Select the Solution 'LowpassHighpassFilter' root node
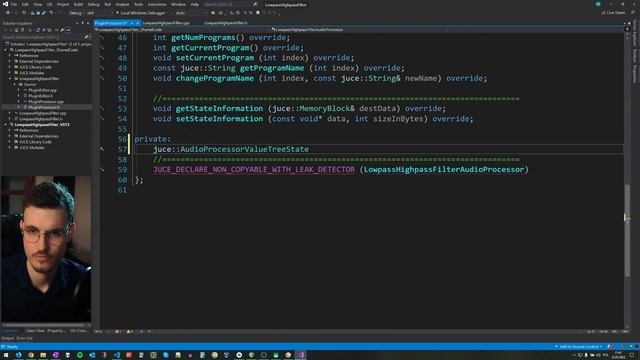Screen dimensions: 640x360 coord(49,44)
